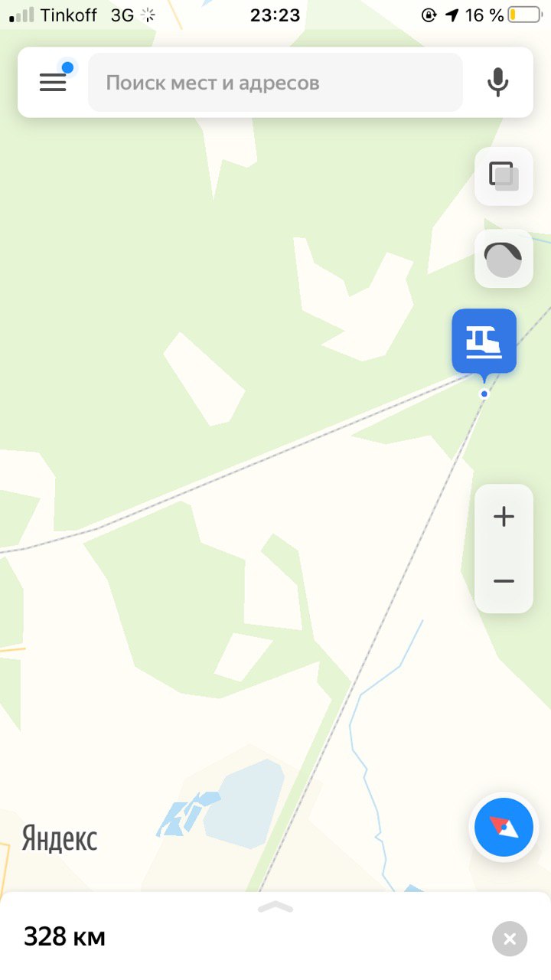Zoom out with the minus button

[x=504, y=581]
